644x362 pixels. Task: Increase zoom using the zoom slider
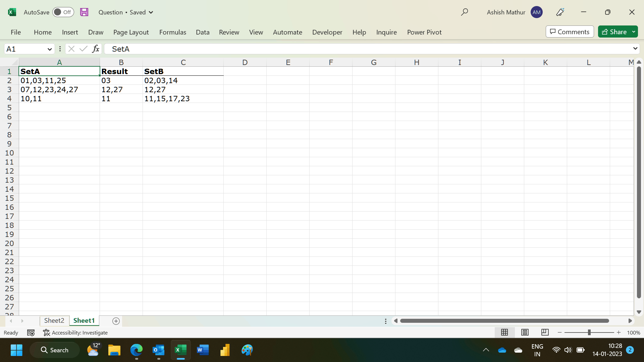[619, 332]
